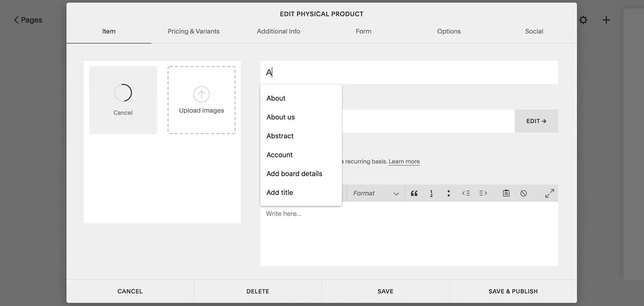Expand the editor to fullscreen
644x306 pixels.
[x=549, y=193]
